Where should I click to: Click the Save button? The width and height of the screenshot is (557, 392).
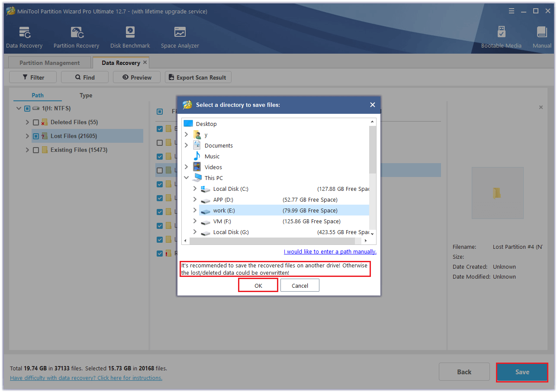pos(522,372)
